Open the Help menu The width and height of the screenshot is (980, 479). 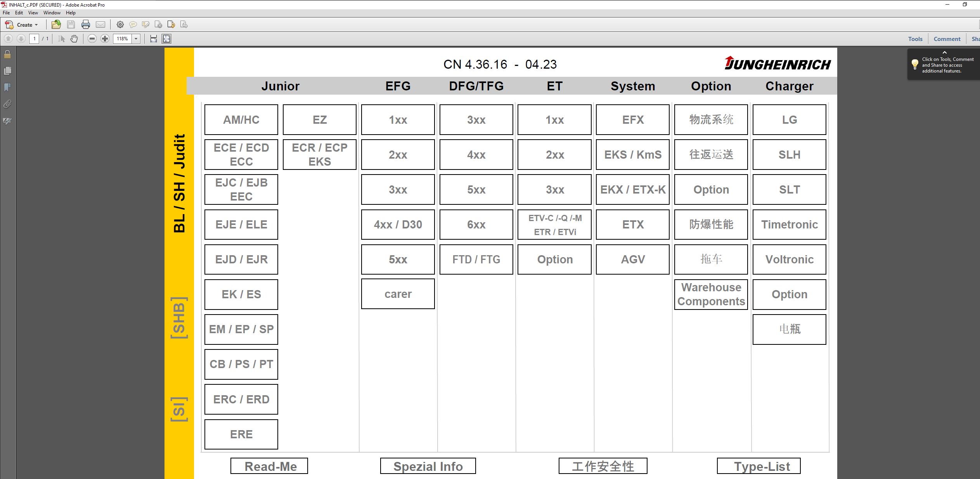tap(71, 13)
